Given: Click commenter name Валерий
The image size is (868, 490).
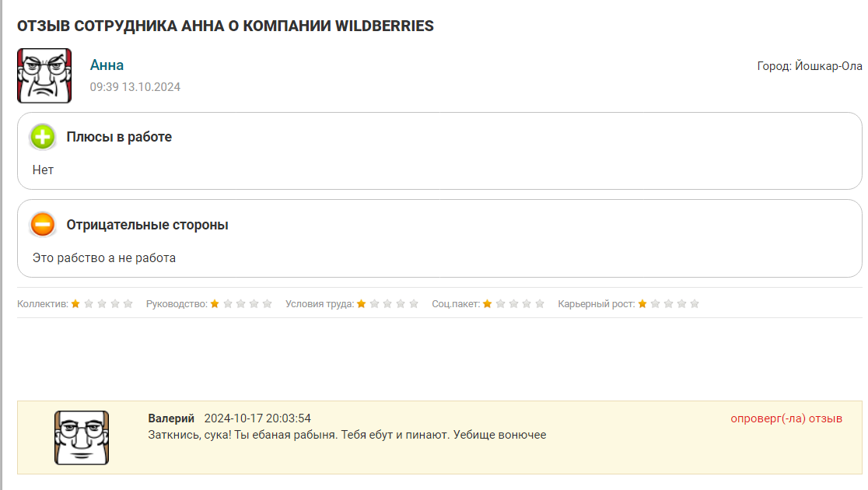Looking at the screenshot, I should (171, 418).
